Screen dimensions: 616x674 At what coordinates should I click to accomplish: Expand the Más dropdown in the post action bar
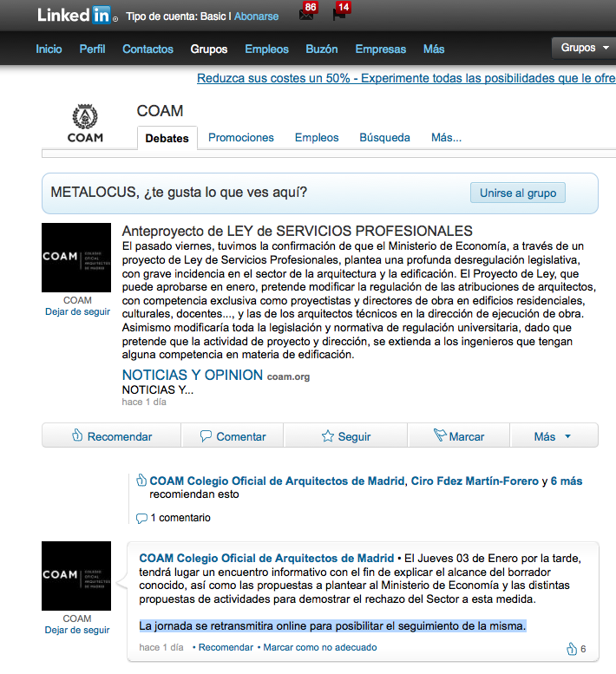[x=554, y=435]
